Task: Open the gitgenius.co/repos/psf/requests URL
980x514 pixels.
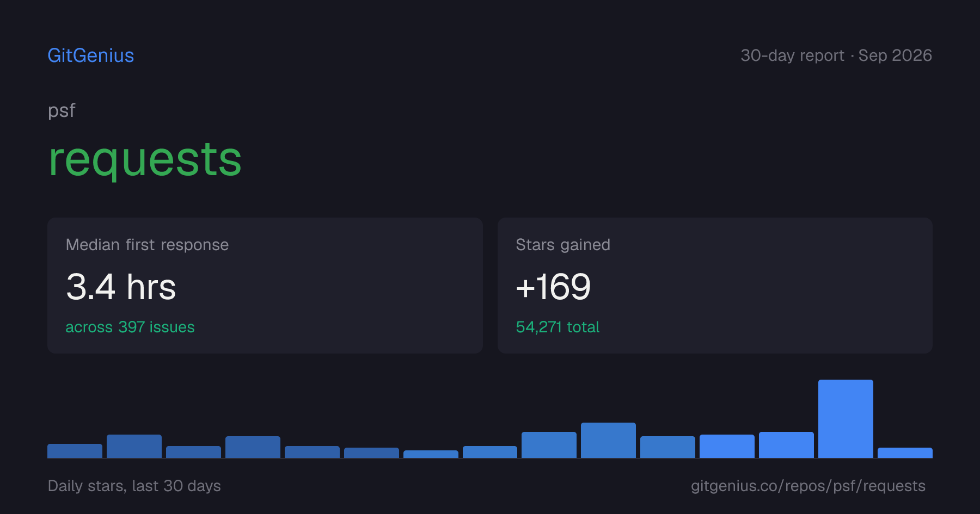Action: pos(808,486)
